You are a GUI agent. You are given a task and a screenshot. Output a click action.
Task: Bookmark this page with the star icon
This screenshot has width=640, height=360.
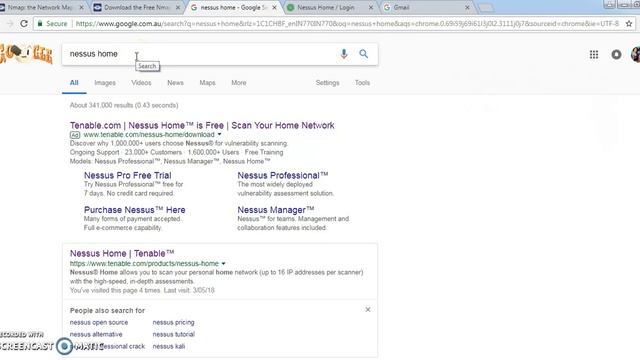pos(629,24)
